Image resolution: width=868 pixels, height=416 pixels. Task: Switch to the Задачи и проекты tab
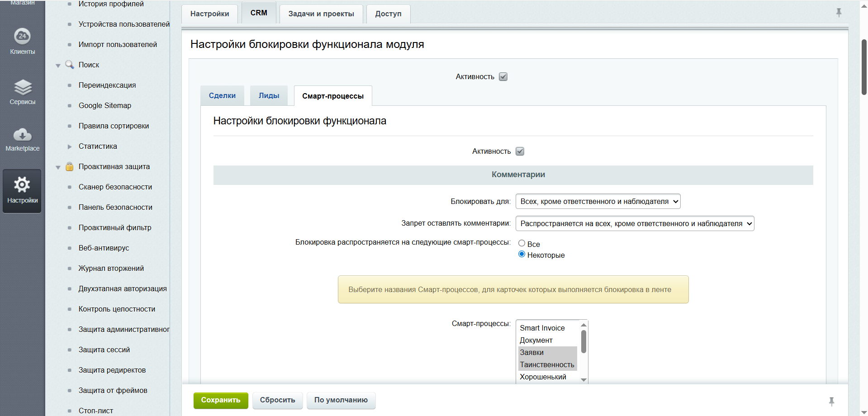tap(321, 14)
